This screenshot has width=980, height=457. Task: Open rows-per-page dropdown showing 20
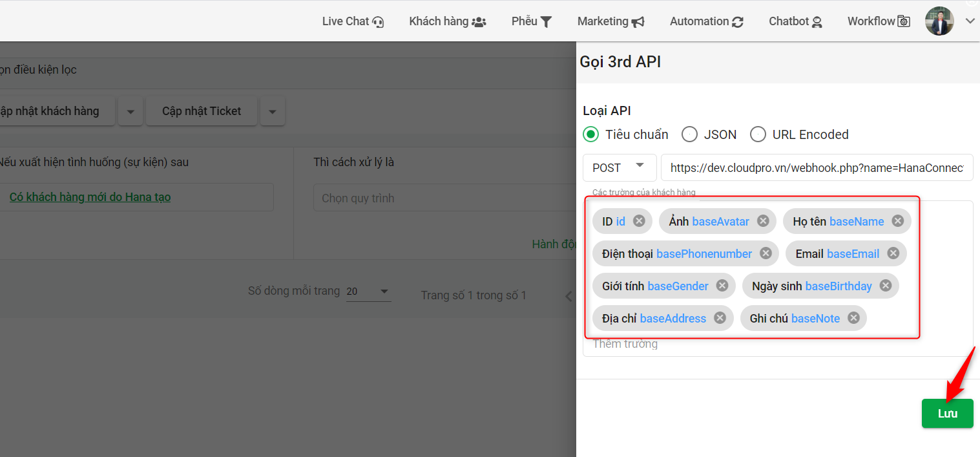coord(368,292)
